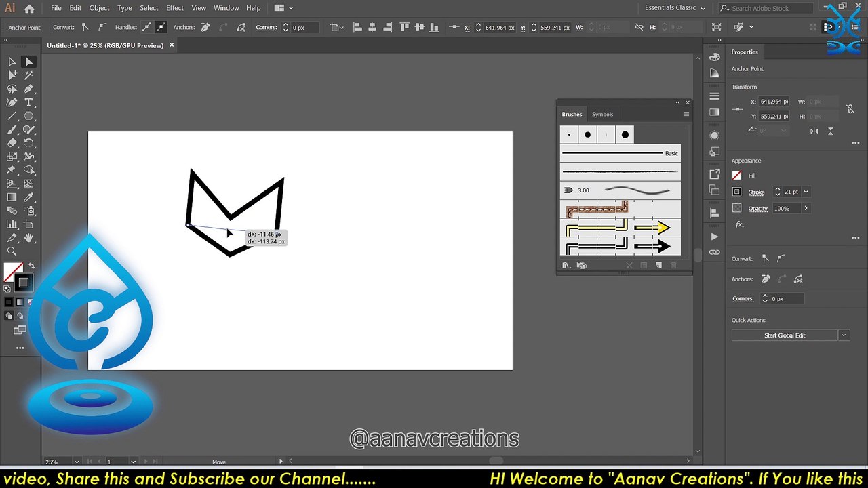Select the Hand tool
Image resolution: width=868 pixels, height=488 pixels.
coord(28,238)
